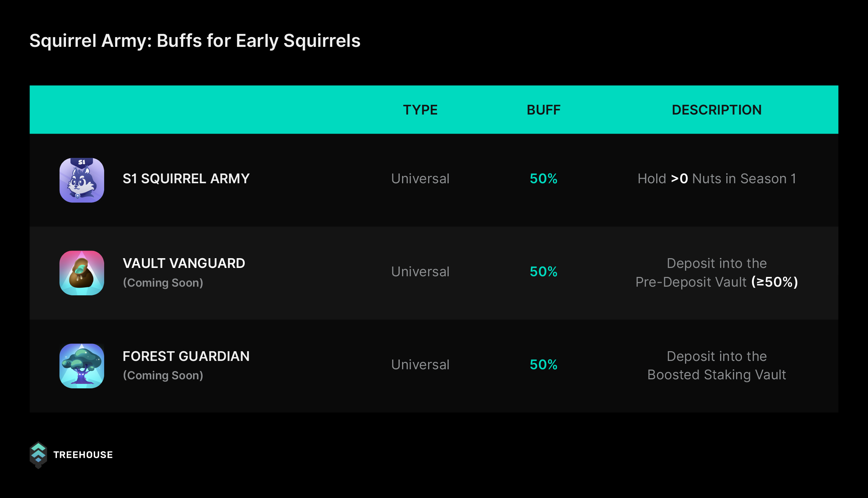Click Coming Soon under Forest Guardian
868x498 pixels.
pyautogui.click(x=163, y=375)
